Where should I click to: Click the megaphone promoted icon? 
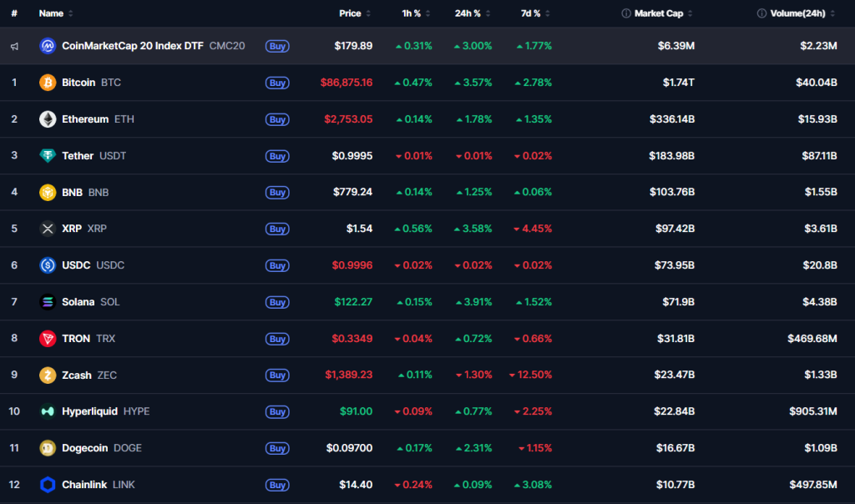pos(15,47)
